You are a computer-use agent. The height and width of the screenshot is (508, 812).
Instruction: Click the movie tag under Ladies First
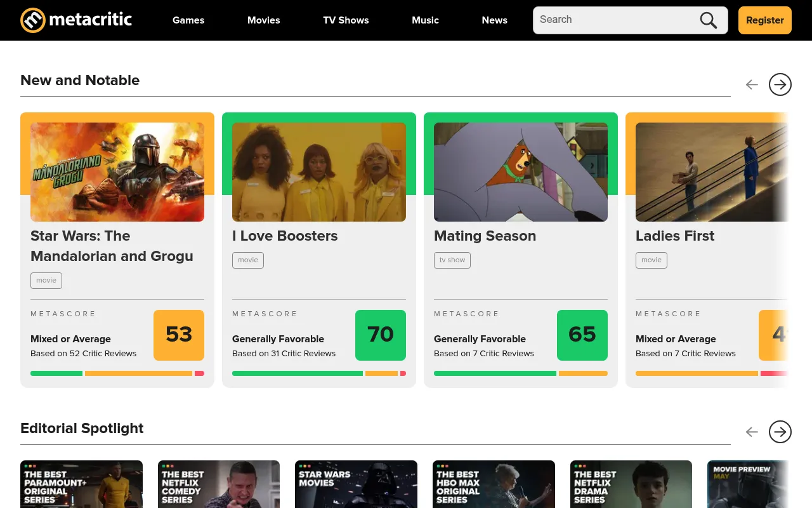[652, 260]
